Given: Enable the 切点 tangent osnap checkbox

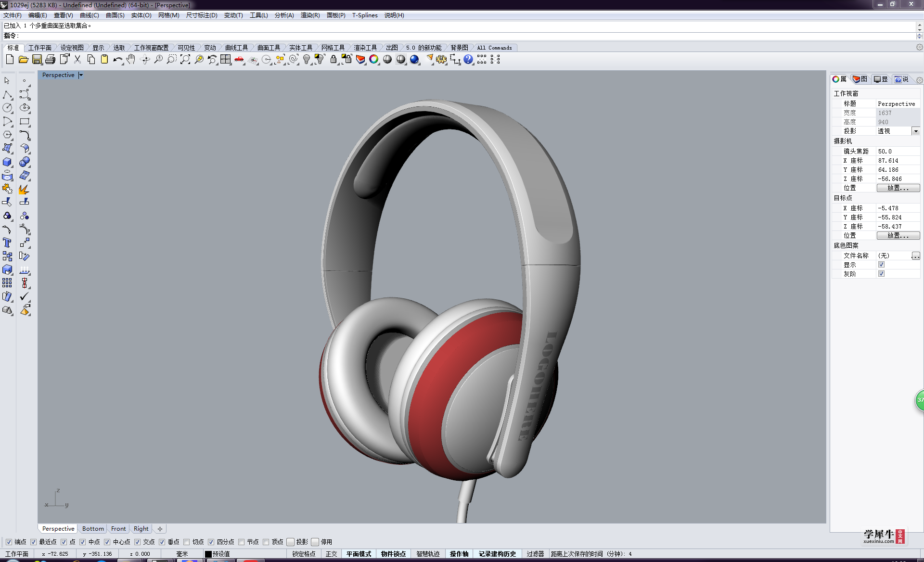Looking at the screenshot, I should click(x=186, y=542).
